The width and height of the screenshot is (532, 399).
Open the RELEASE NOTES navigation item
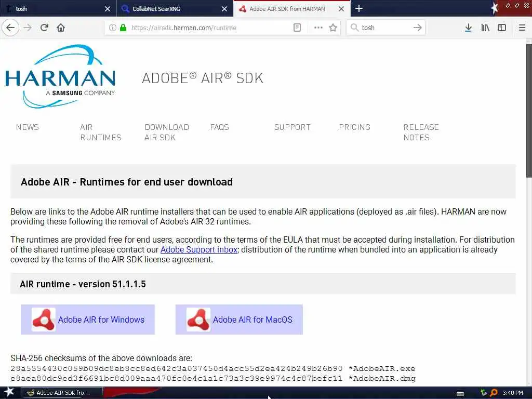pyautogui.click(x=421, y=132)
